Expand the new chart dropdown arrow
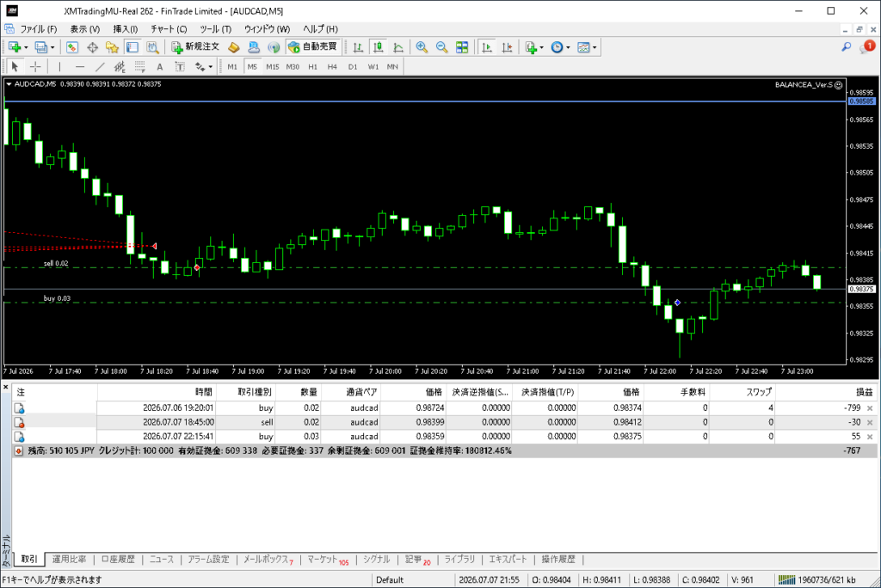 [x=26, y=48]
